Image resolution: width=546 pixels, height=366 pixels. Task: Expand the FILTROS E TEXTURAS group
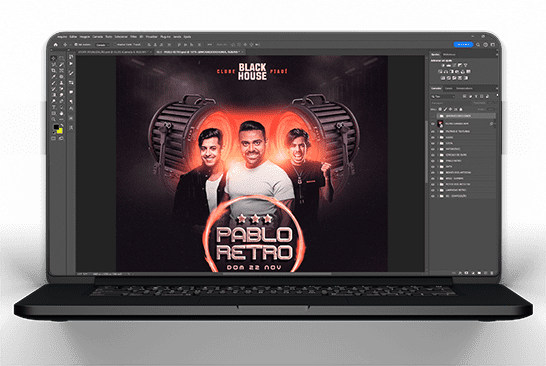click(438, 132)
